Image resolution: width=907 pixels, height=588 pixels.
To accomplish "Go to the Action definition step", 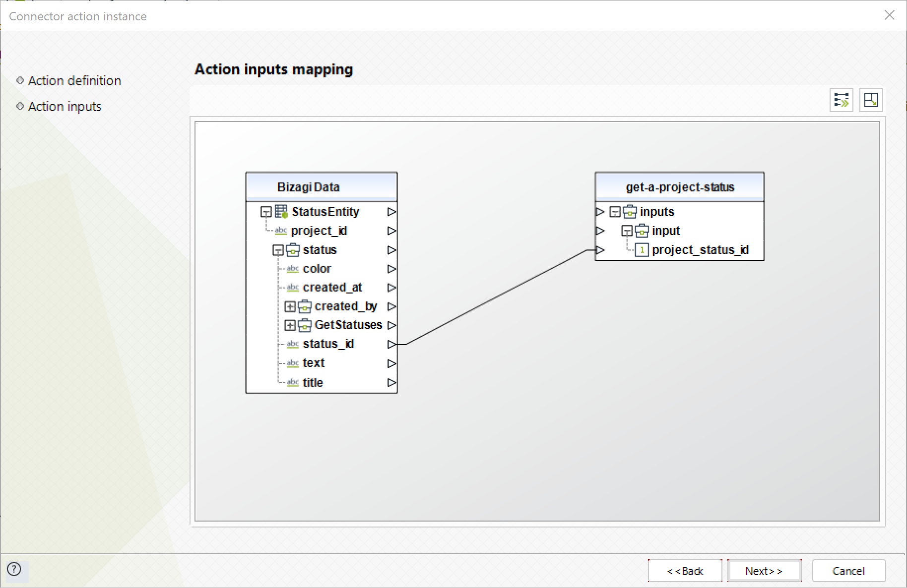I will coord(74,81).
